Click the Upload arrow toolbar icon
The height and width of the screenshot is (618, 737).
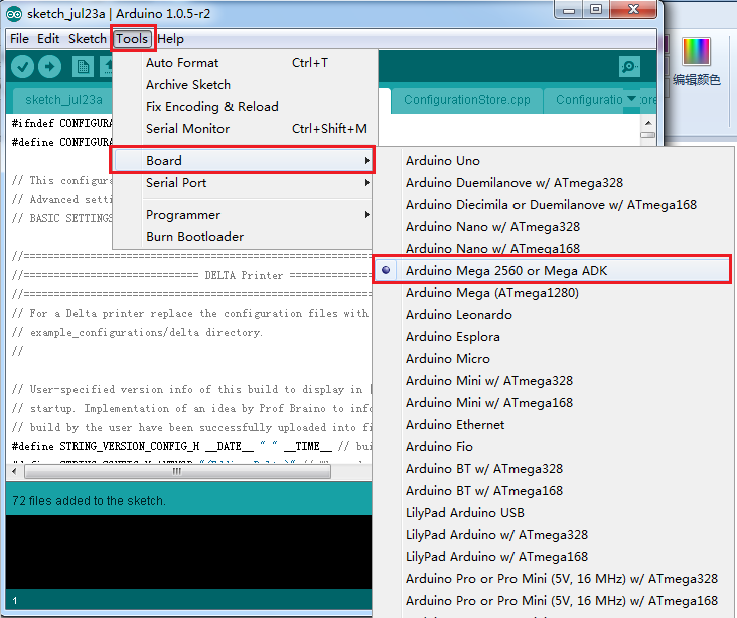click(49, 67)
